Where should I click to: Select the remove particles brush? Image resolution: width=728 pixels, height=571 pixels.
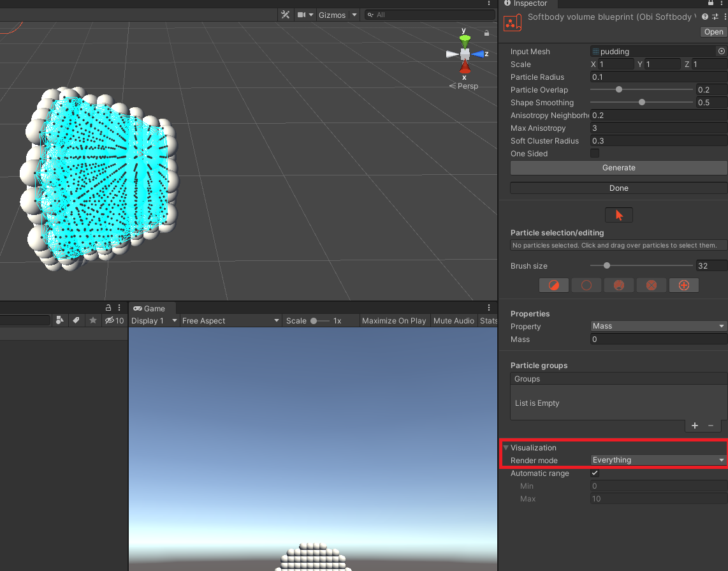652,285
